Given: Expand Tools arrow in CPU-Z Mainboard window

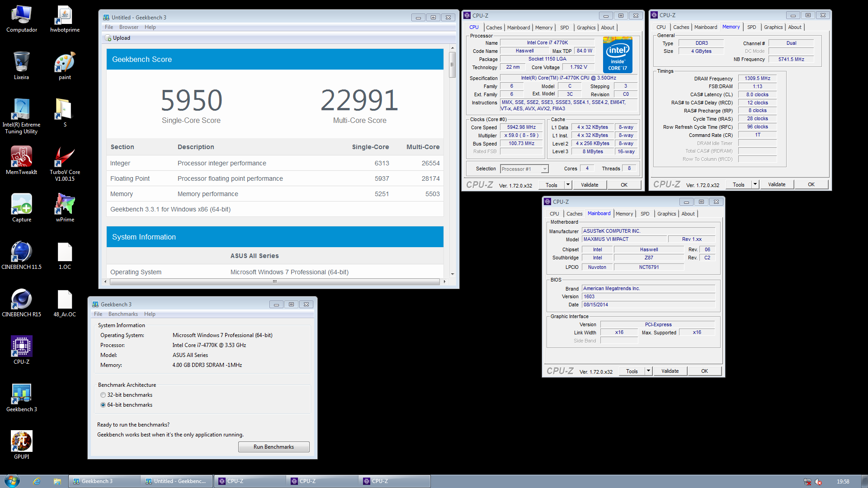Looking at the screenshot, I should (x=648, y=371).
